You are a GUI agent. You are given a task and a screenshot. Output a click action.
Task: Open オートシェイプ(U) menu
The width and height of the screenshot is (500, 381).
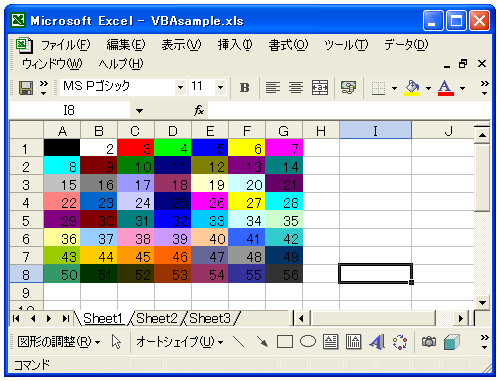(x=180, y=342)
